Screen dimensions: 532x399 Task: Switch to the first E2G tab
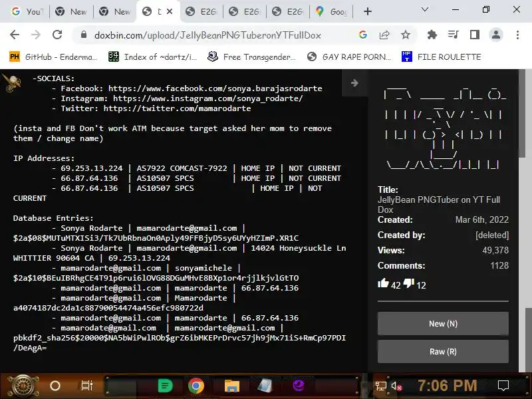201,11
